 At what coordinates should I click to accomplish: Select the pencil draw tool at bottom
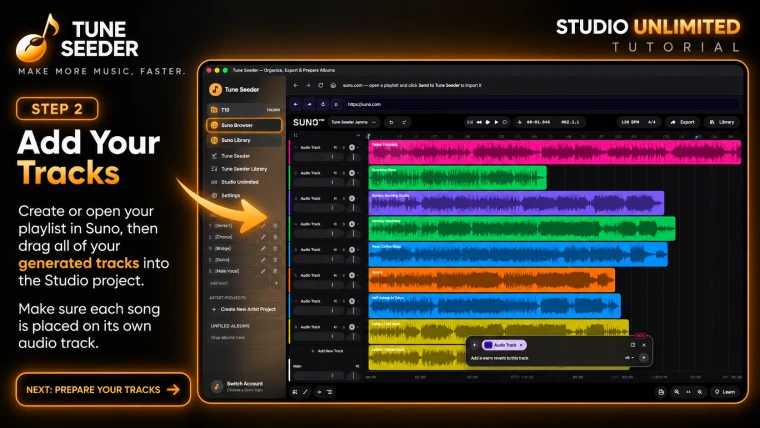[305, 392]
